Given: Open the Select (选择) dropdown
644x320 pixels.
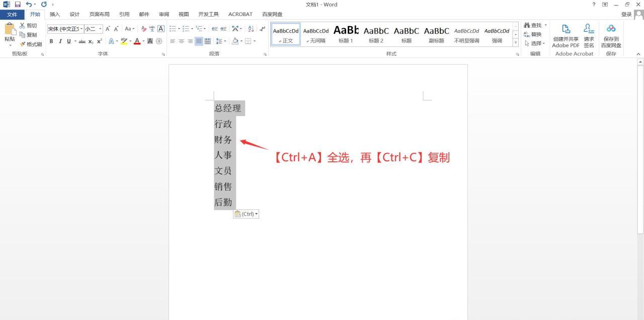Looking at the screenshot, I should pyautogui.click(x=534, y=43).
